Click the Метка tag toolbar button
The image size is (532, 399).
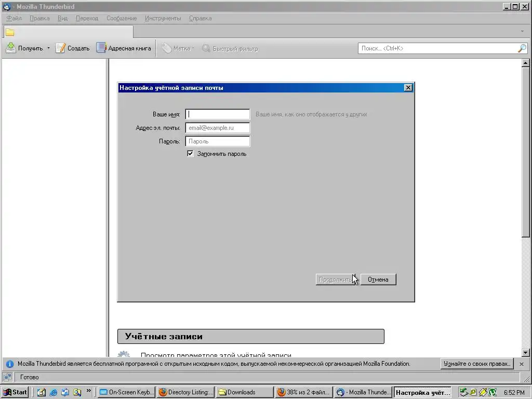point(177,48)
